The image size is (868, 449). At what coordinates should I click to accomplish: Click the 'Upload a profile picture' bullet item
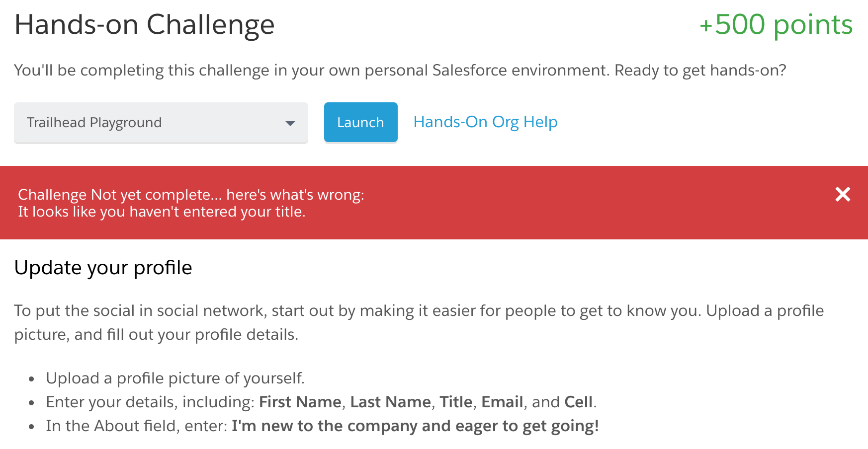click(175, 378)
